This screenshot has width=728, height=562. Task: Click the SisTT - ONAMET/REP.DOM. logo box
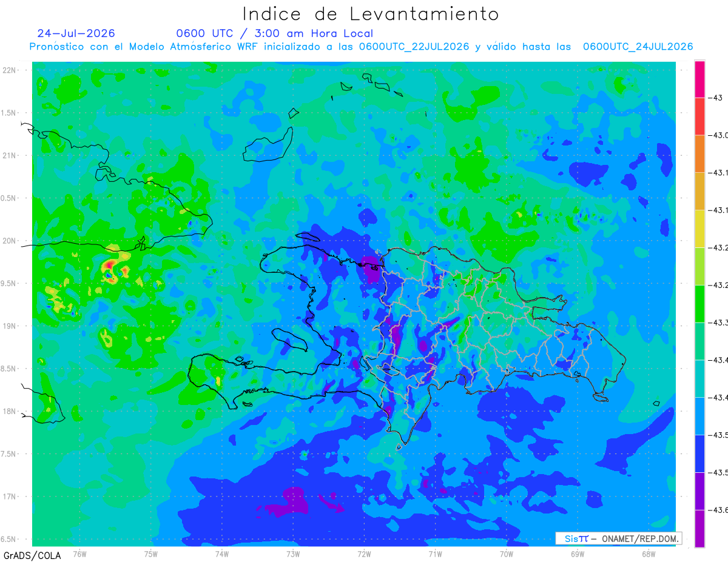(618, 538)
